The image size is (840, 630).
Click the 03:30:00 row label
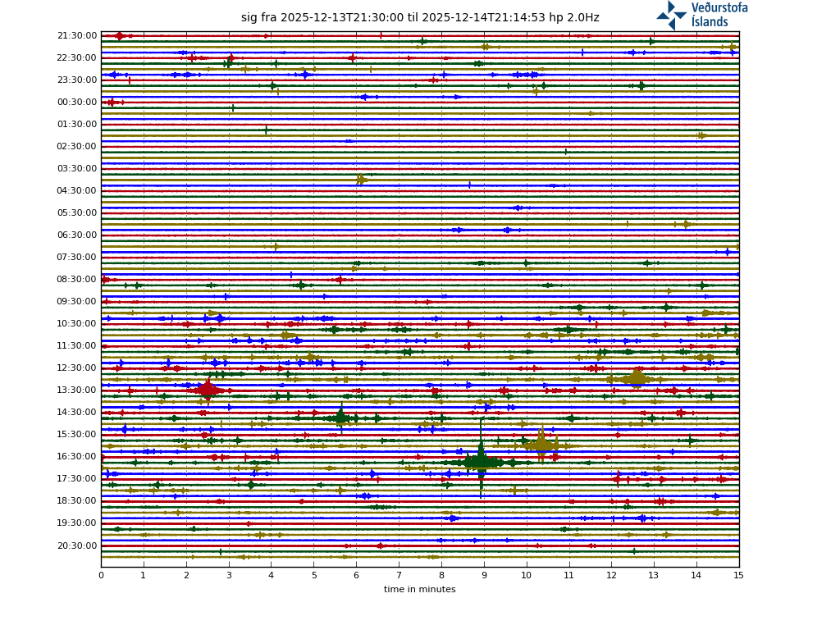(77, 169)
